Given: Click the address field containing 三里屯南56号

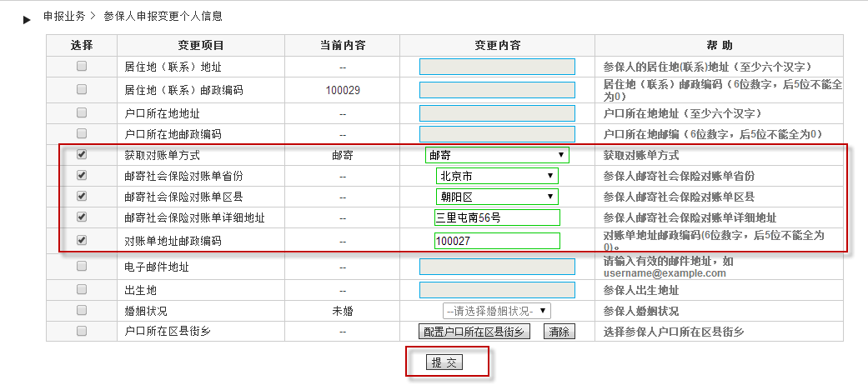Looking at the screenshot, I should [497, 218].
